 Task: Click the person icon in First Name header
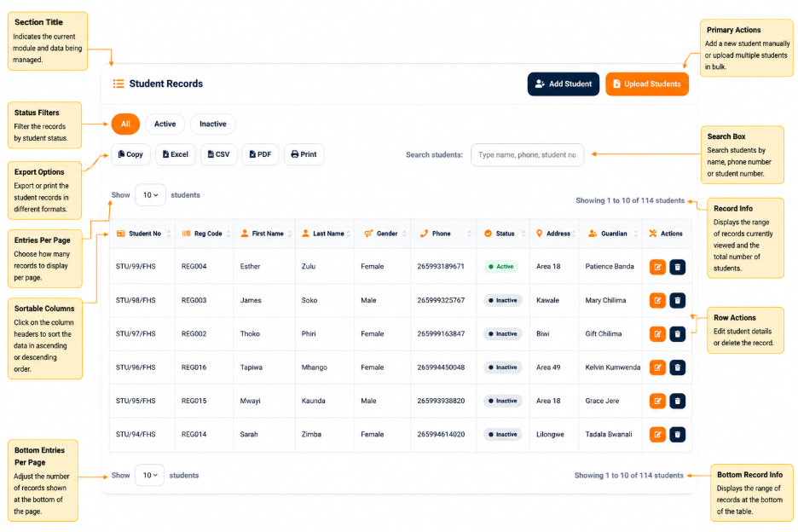point(245,234)
